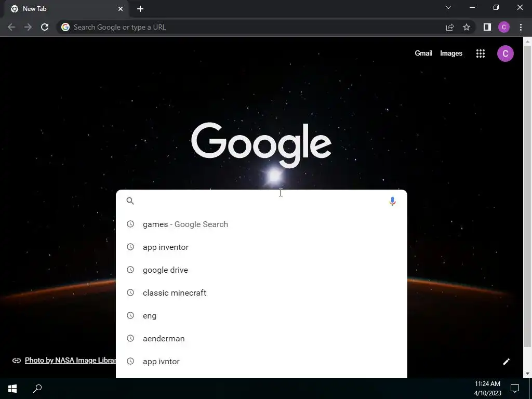Screen dimensions: 532x399
Task: Click the magnifier icon in search box
Action: click(130, 201)
